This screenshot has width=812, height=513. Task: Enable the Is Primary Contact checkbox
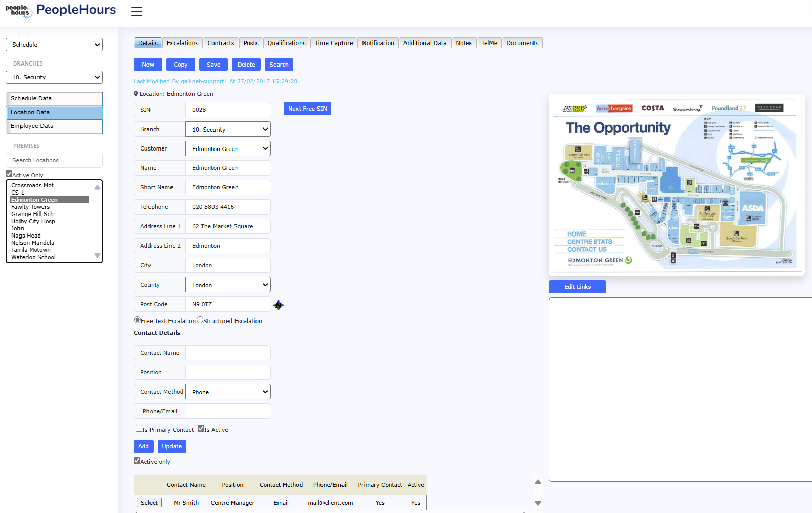(x=139, y=429)
